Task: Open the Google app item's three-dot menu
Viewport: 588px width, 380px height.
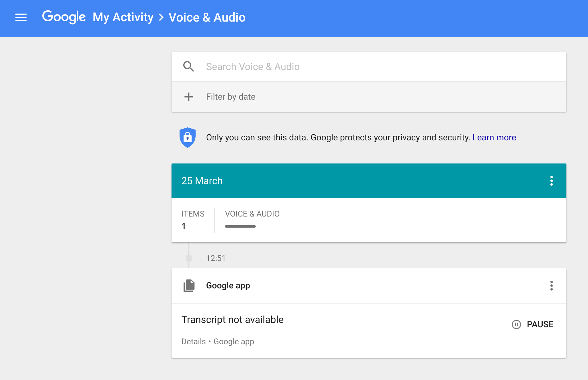Action: [551, 286]
